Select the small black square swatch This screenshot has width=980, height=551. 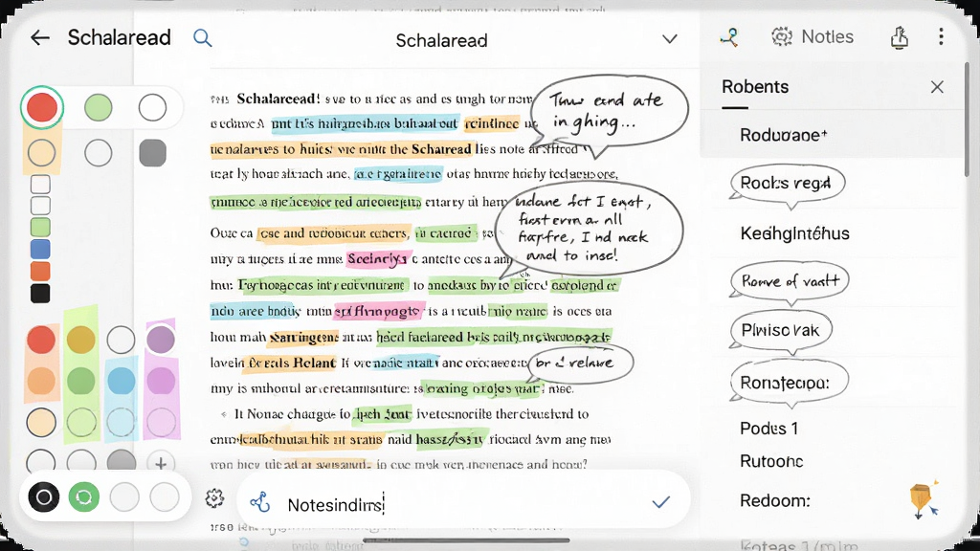pos(40,294)
